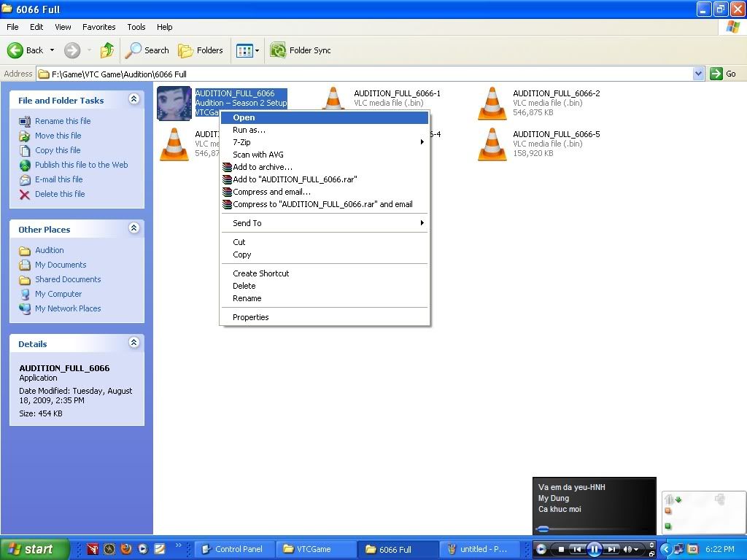The image size is (747, 560).
Task: Open the File menu
Action: (x=13, y=27)
